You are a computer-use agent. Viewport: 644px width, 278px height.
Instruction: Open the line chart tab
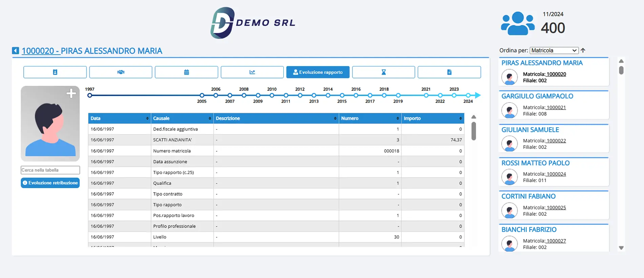(252, 72)
